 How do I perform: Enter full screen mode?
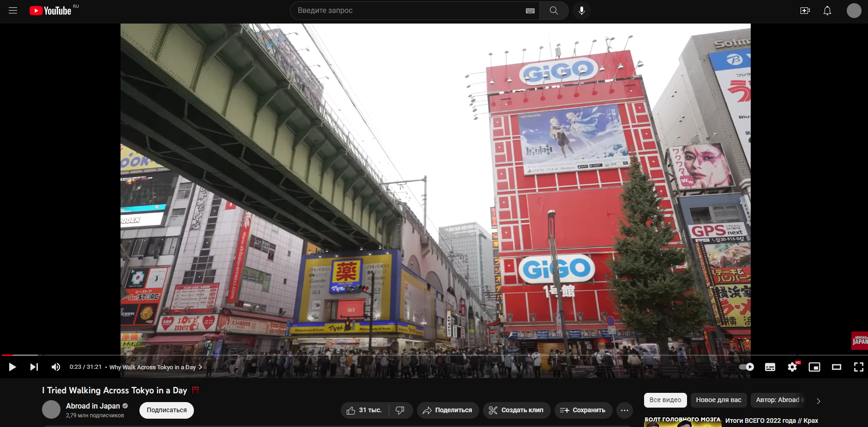pos(859,367)
